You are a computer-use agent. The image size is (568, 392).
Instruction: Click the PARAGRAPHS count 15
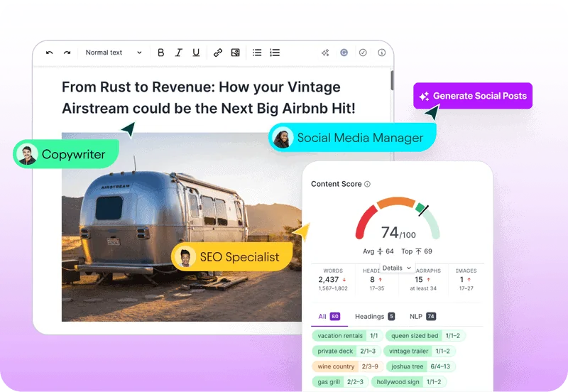click(419, 280)
